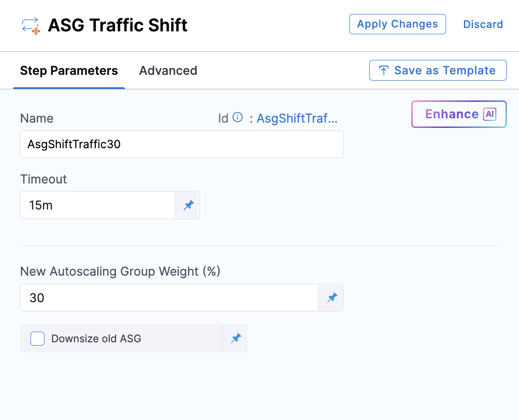This screenshot has height=420, width=519.
Task: Click the pin icon beside Timeout field
Action: pyautogui.click(x=188, y=205)
